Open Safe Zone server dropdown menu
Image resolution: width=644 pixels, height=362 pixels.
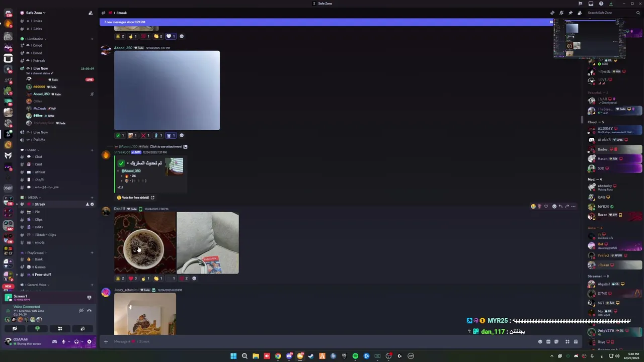pyautogui.click(x=36, y=13)
